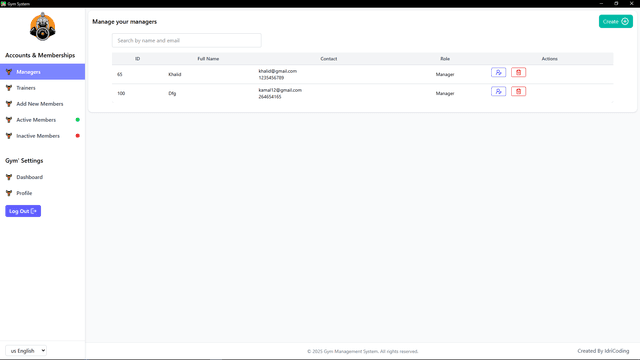Viewport: 640px width, 360px height.
Task: Open the Active Members list
Action: (42, 120)
